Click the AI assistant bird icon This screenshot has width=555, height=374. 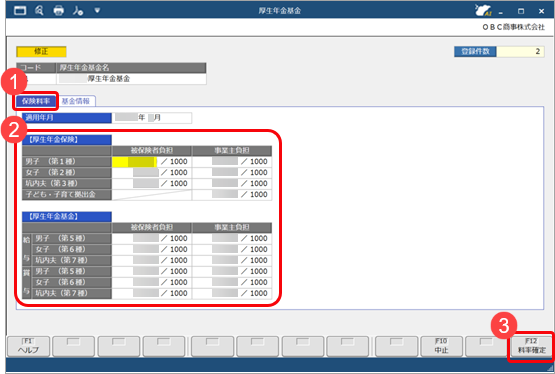point(483,10)
